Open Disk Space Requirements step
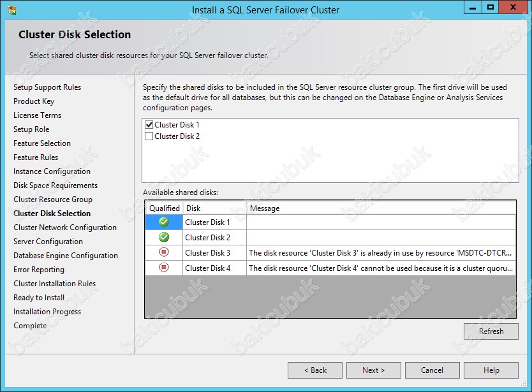Image resolution: width=532 pixels, height=392 pixels. point(55,185)
